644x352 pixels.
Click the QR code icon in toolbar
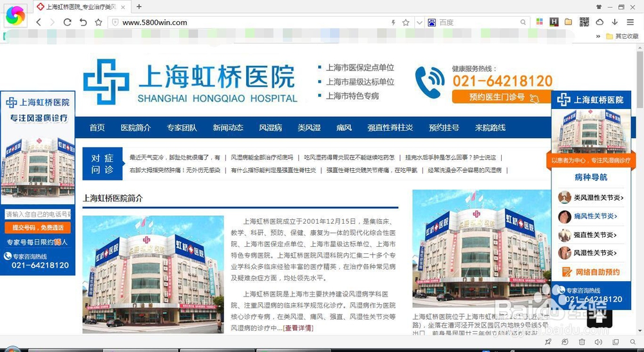pyautogui.click(x=584, y=22)
